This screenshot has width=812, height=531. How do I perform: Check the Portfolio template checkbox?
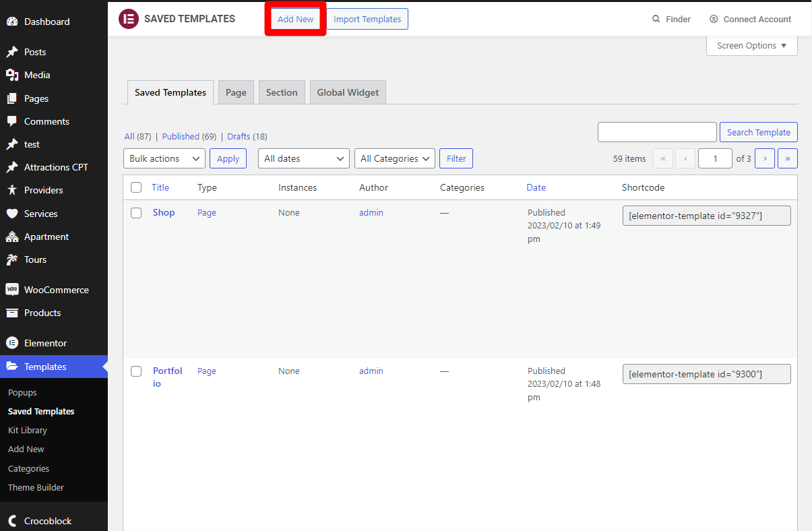tap(136, 371)
